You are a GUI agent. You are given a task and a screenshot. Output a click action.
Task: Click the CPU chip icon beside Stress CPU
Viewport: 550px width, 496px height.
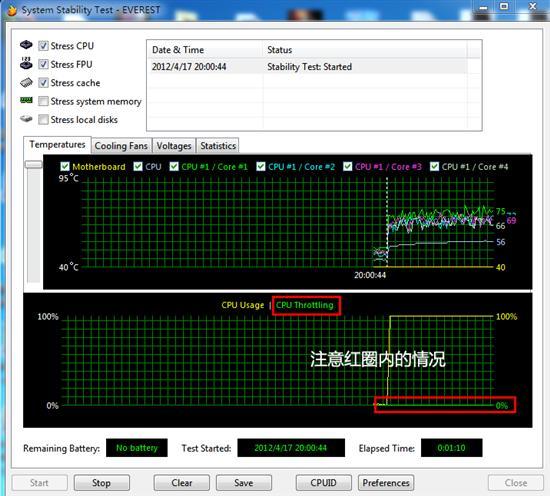point(26,45)
